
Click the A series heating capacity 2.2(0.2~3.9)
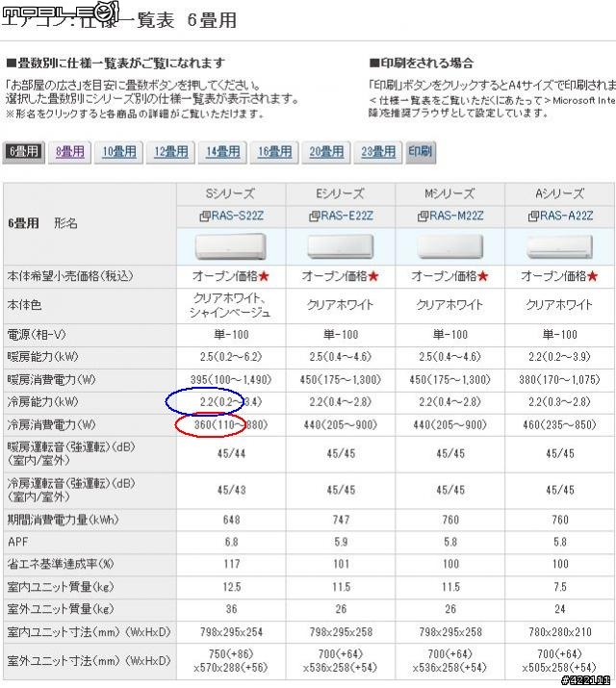559,357
